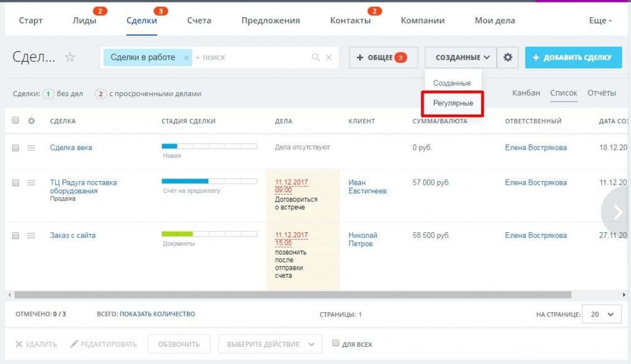Click the right arrow to scroll the table
This screenshot has width=631, height=364.
617,212
